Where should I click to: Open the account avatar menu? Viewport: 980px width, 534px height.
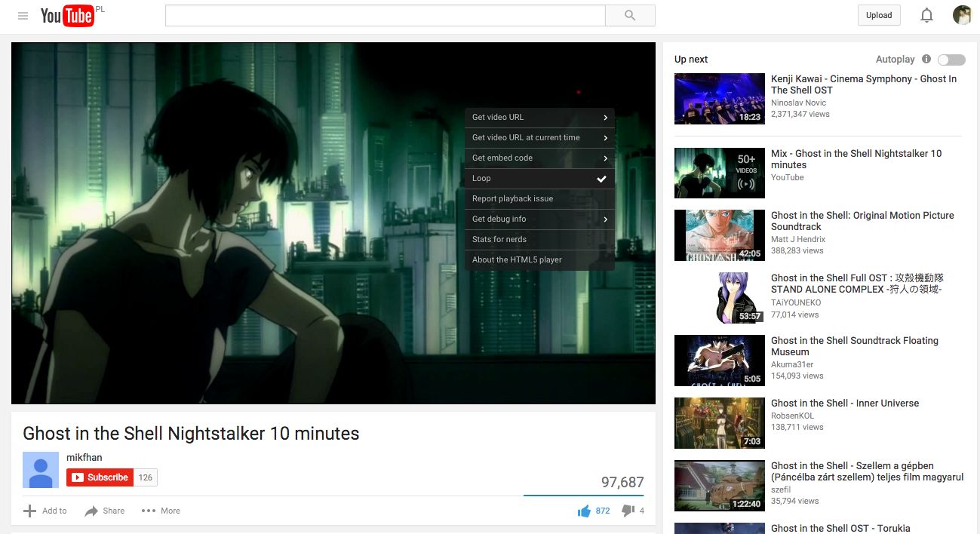point(962,15)
